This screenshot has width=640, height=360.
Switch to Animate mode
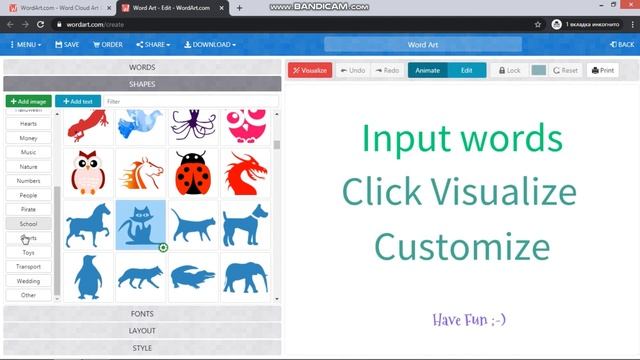point(427,70)
